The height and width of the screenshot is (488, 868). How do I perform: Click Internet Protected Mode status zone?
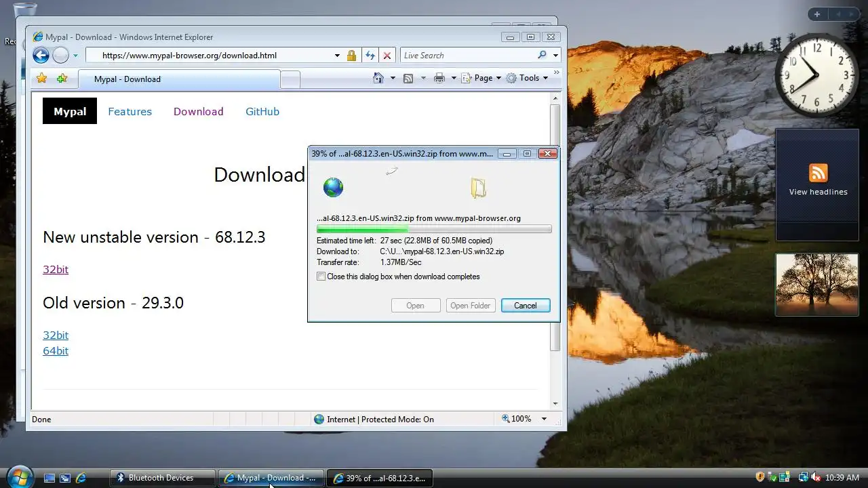point(374,419)
